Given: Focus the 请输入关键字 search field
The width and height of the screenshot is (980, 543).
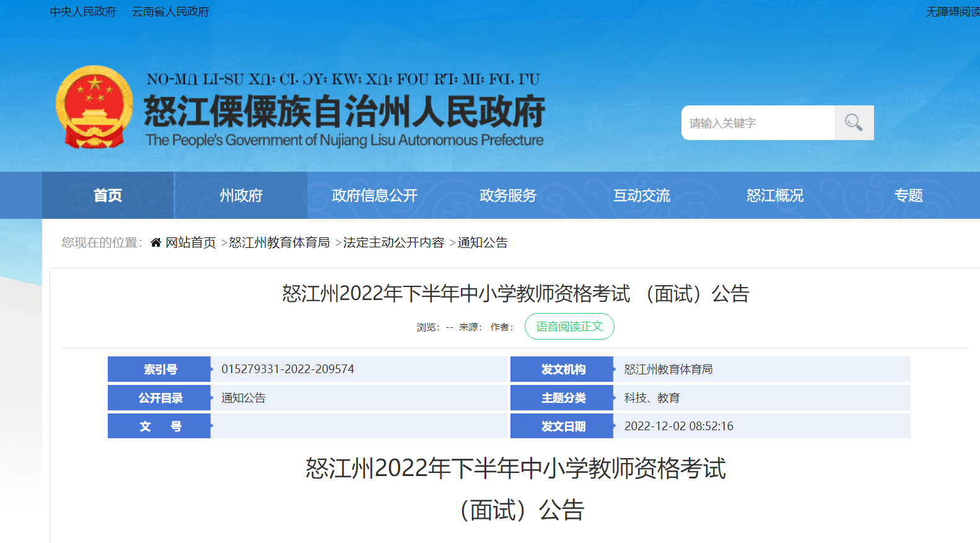Looking at the screenshot, I should click(x=758, y=123).
